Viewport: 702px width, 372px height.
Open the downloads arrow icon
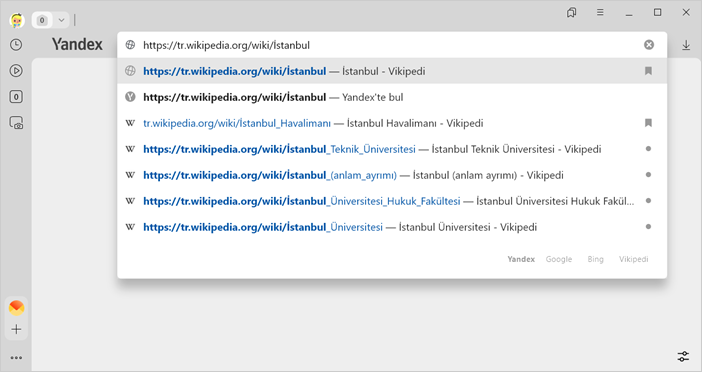(686, 45)
